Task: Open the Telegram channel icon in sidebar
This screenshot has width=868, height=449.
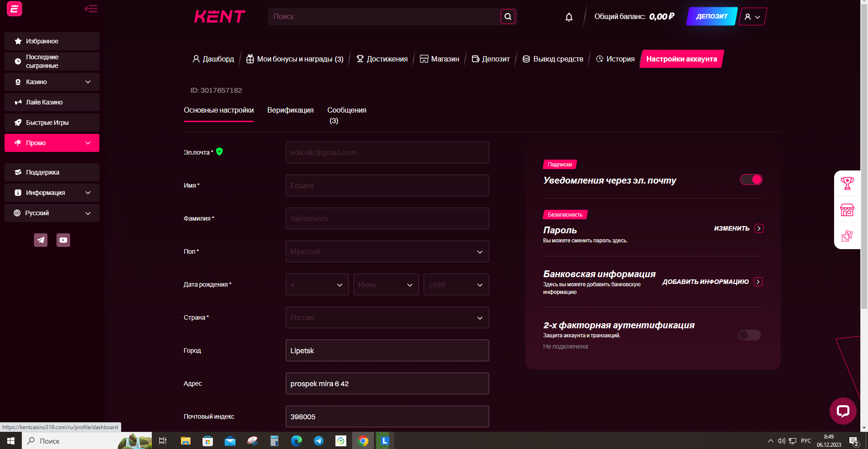Action: point(41,240)
